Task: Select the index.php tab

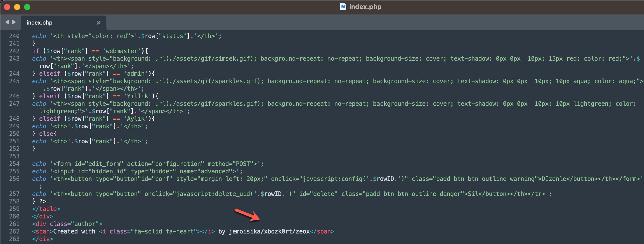Action: 64,23
